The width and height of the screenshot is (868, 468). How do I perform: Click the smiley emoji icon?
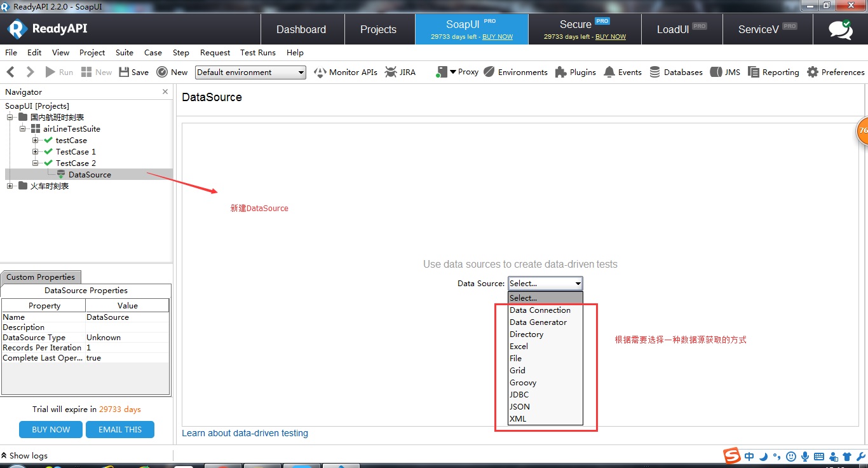[791, 457]
